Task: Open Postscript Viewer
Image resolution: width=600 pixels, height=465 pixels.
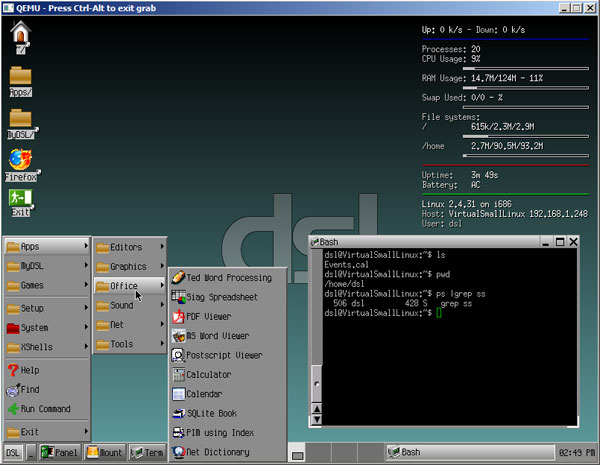Action: (x=228, y=355)
